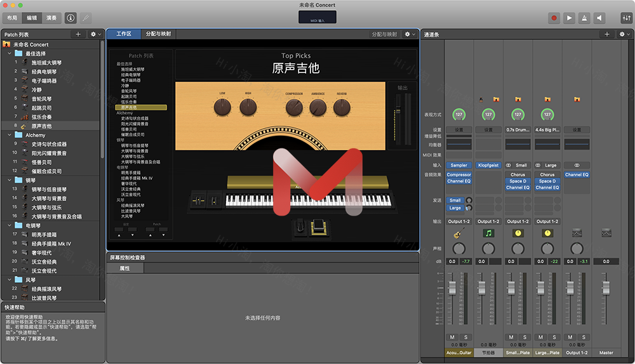The height and width of the screenshot is (364, 635).
Task: Open Space D on the Small Plate strip
Action: (x=518, y=181)
